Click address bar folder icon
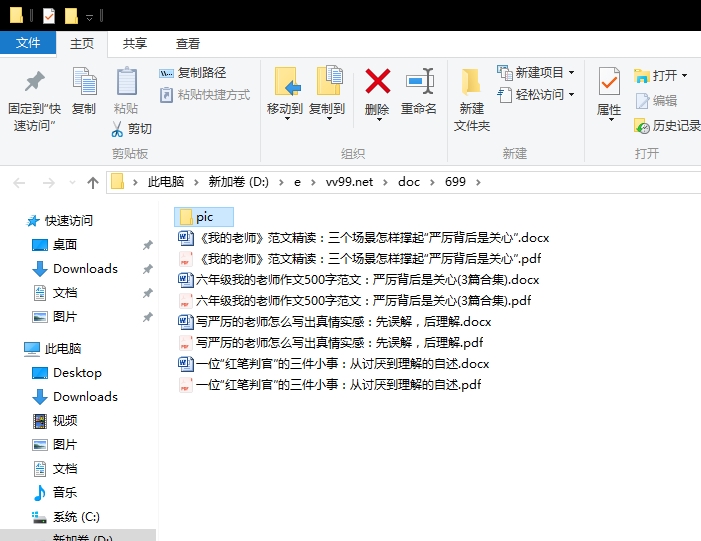The image size is (701, 541). [x=117, y=182]
